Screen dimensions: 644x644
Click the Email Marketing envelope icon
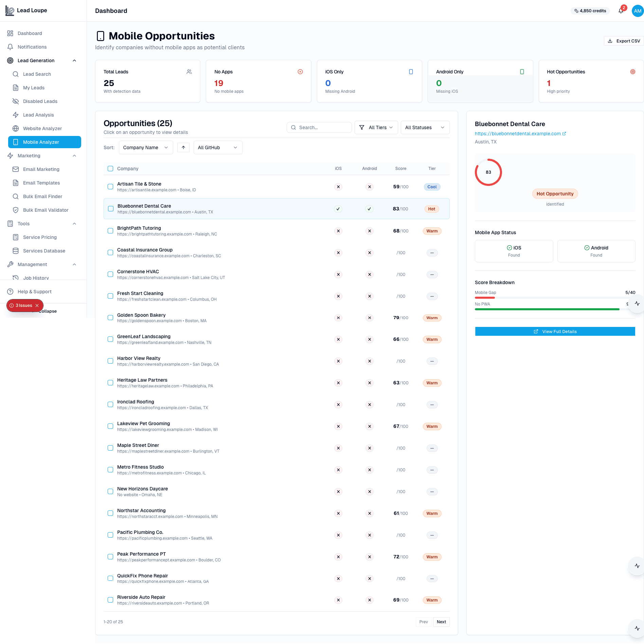click(x=16, y=169)
